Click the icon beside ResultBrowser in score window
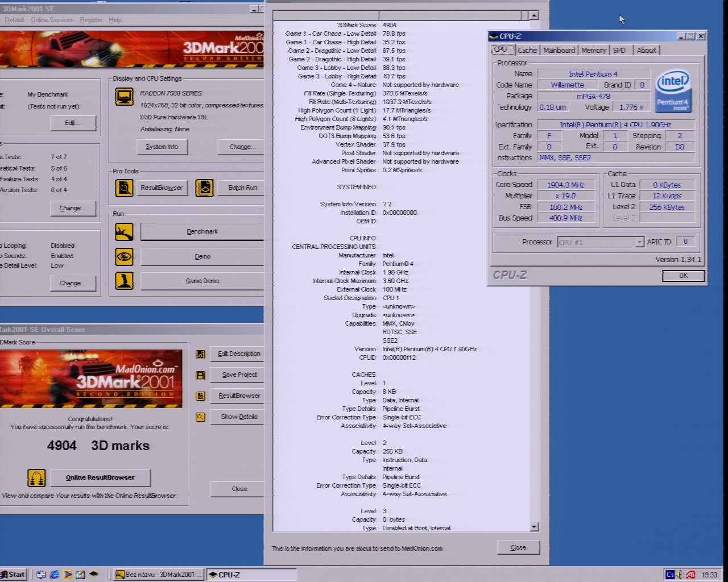 click(200, 396)
